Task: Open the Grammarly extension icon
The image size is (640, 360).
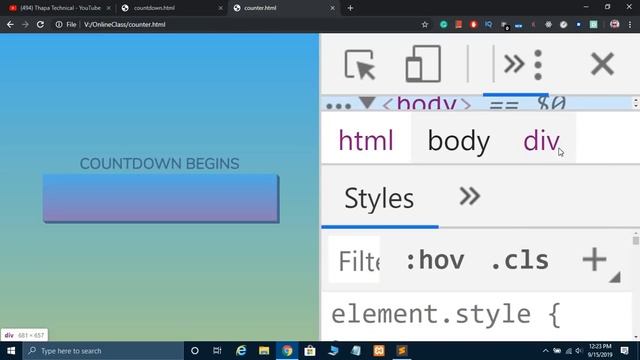Action: [x=444, y=24]
